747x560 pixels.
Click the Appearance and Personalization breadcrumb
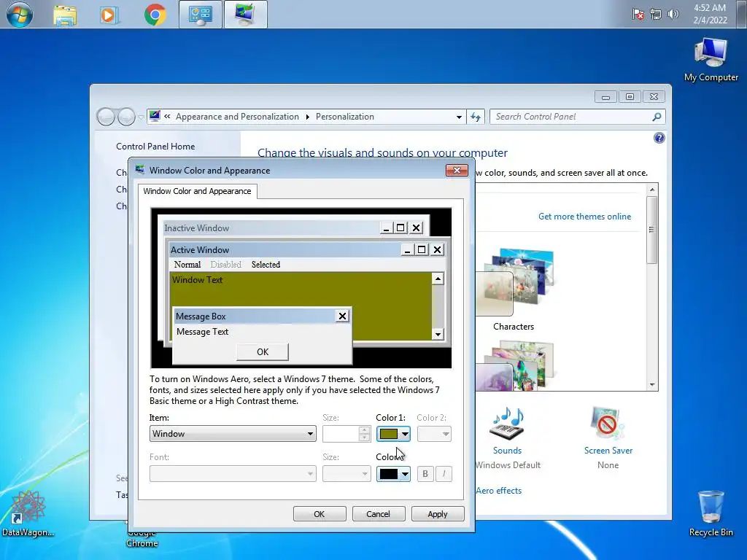(237, 117)
